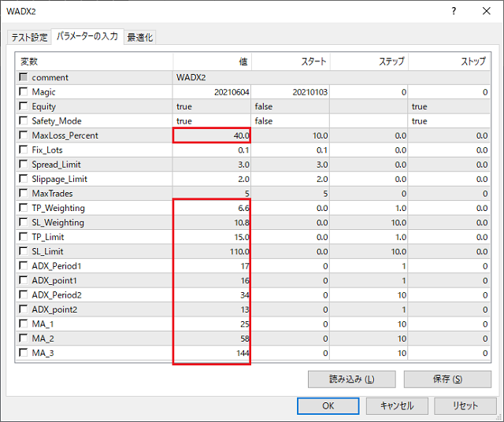Screen dimensions: 504x422
Task: Enable the Magic optimization checkbox
Action: point(24,91)
